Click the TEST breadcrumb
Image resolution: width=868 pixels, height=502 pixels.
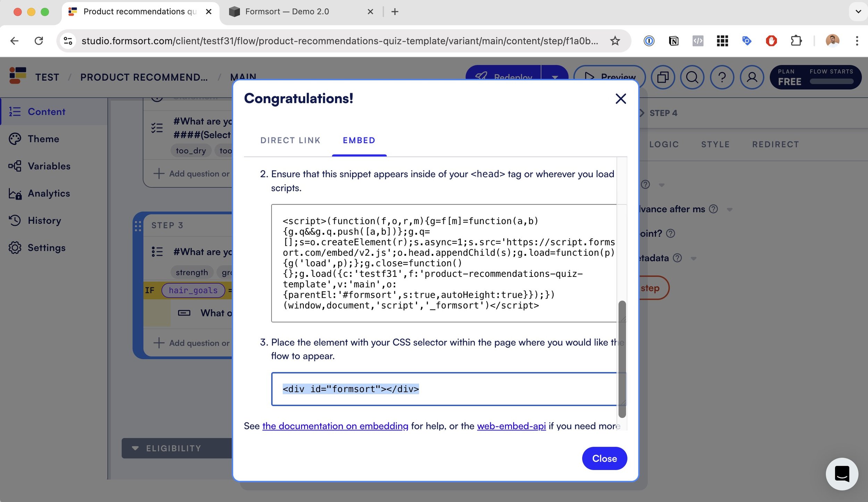[47, 77]
